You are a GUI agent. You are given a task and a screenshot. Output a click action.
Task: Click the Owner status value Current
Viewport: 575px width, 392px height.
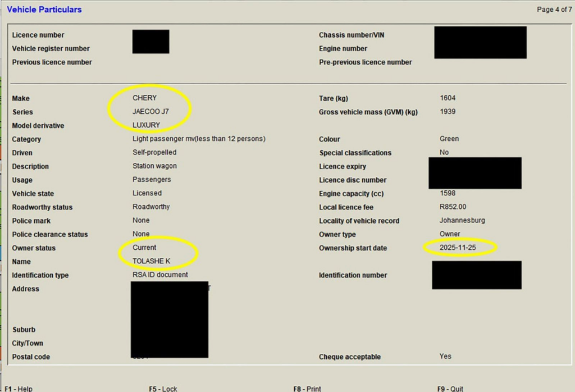point(144,248)
